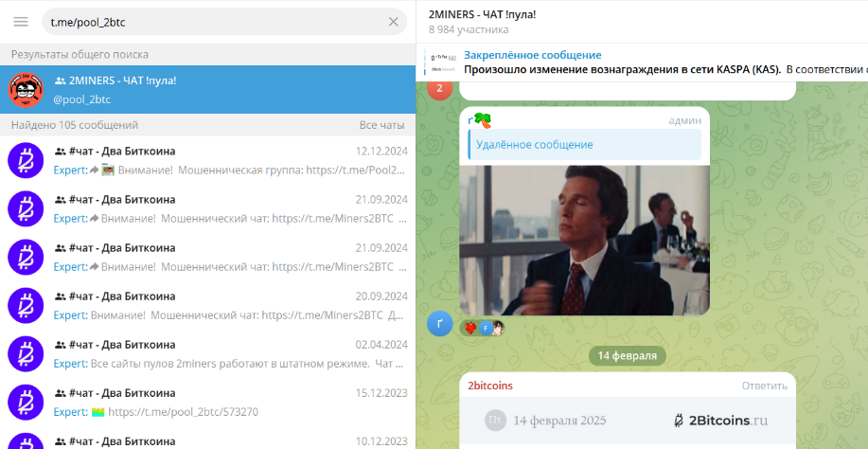Click the 14 февраля date badge

point(628,355)
